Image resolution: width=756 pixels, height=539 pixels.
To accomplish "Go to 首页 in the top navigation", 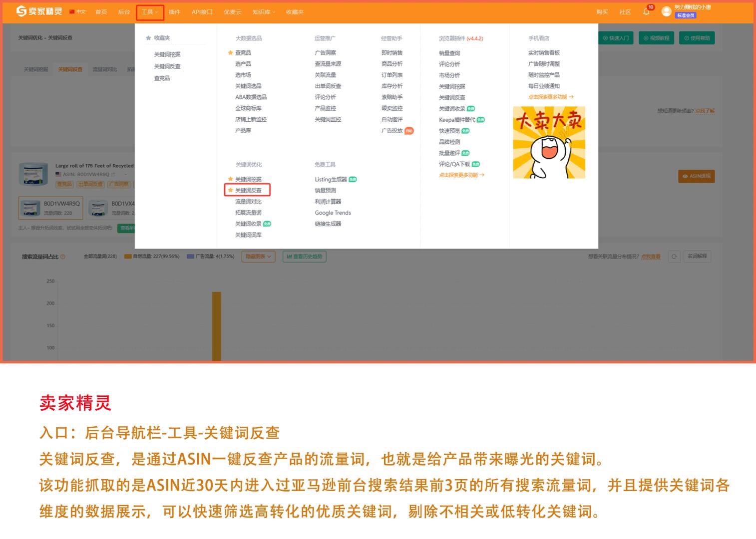I will click(x=101, y=12).
